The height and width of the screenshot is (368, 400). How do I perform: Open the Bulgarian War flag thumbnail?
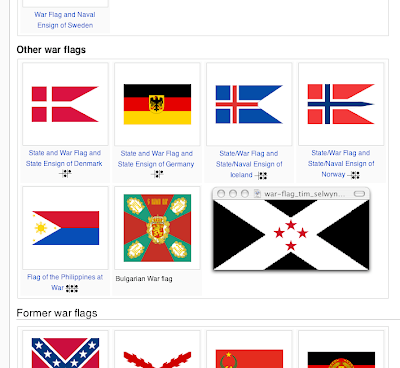click(157, 228)
